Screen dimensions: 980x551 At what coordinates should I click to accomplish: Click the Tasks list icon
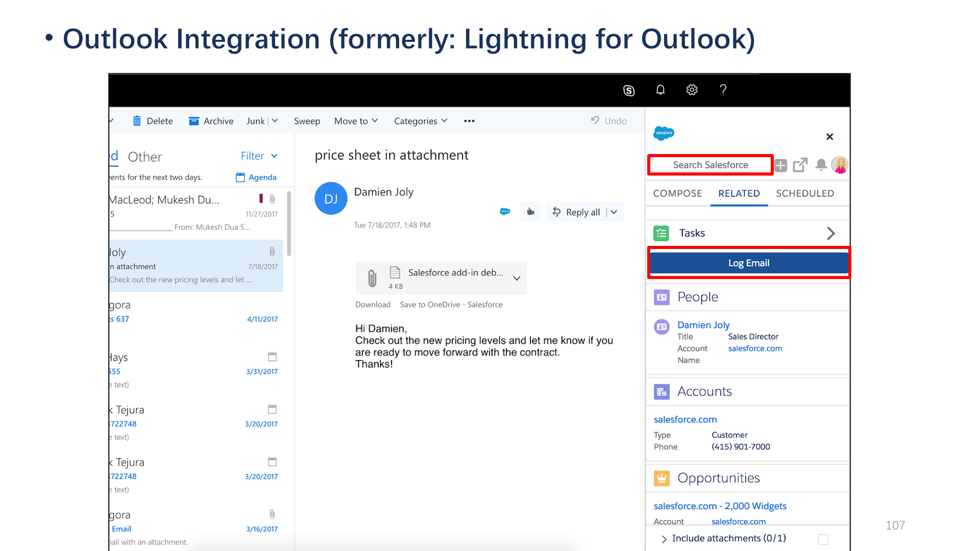pyautogui.click(x=661, y=233)
